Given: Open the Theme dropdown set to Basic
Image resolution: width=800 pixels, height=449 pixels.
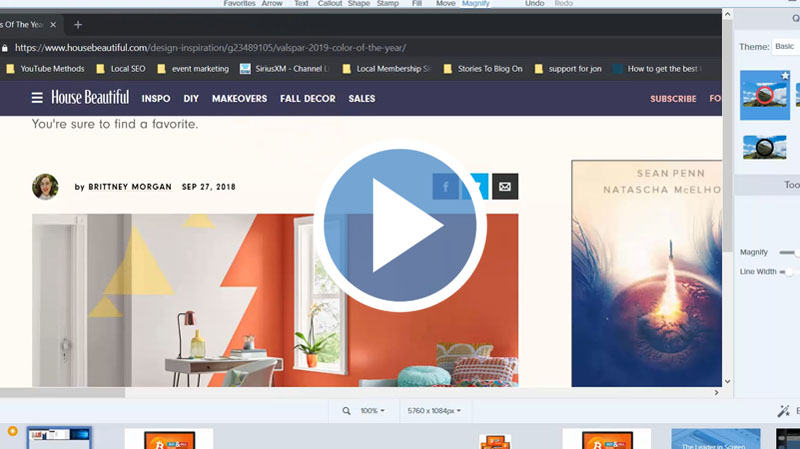Looking at the screenshot, I should [x=785, y=47].
